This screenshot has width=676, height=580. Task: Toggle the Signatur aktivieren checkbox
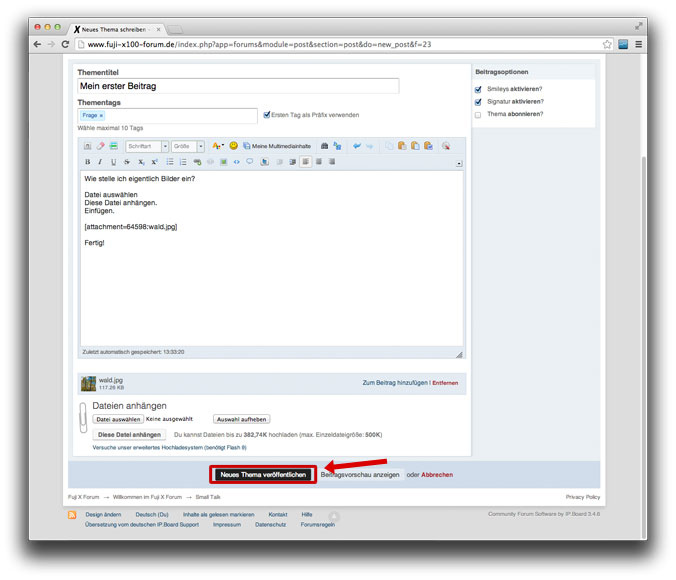click(x=478, y=102)
